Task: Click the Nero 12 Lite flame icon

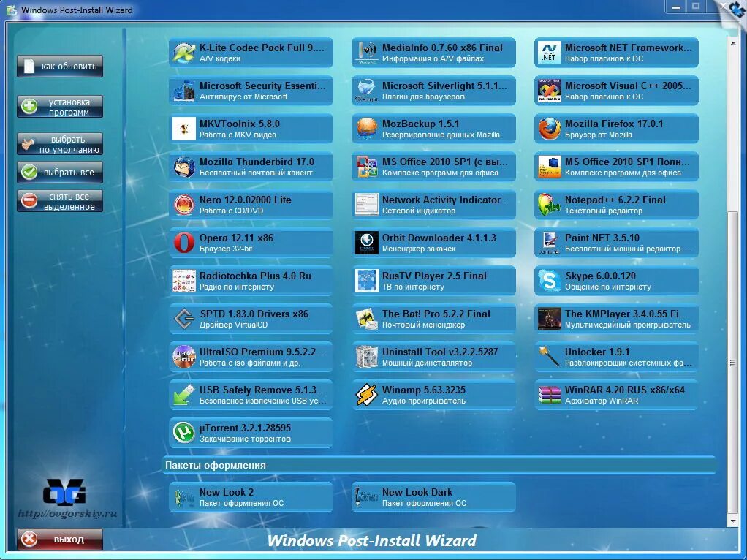Action: click(184, 205)
